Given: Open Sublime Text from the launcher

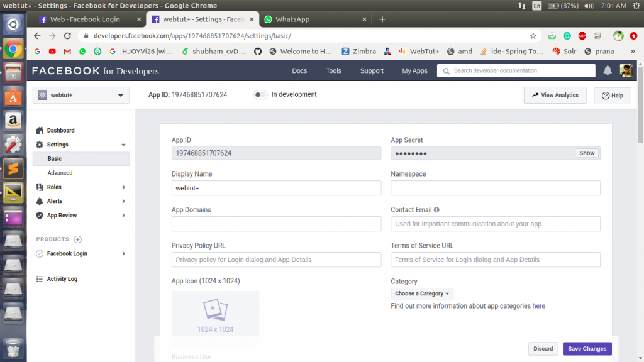Looking at the screenshot, I should click(x=13, y=168).
